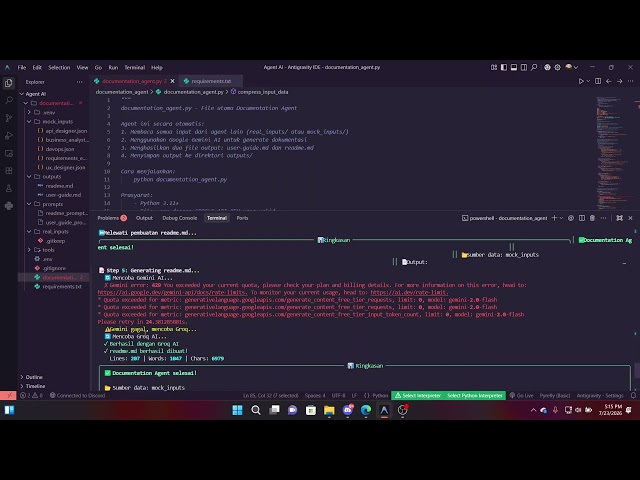
Task: Split the editor to the right
Action: click(x=598, y=81)
